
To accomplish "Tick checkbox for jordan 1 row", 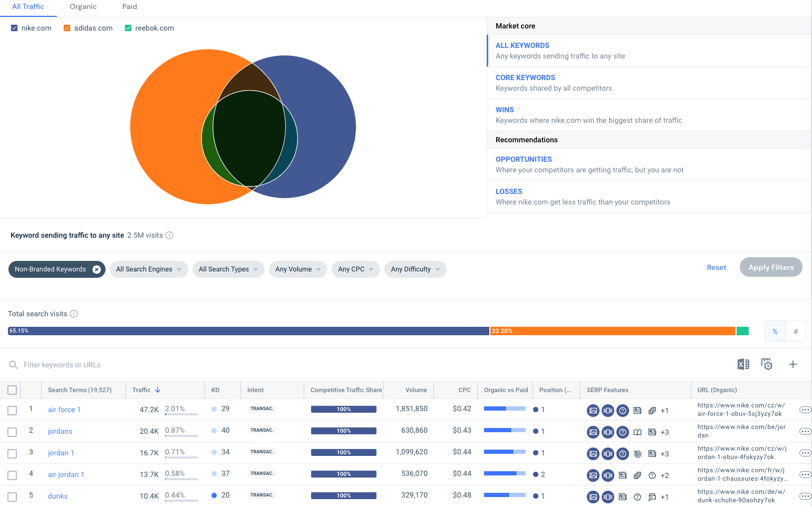I will [x=12, y=454].
